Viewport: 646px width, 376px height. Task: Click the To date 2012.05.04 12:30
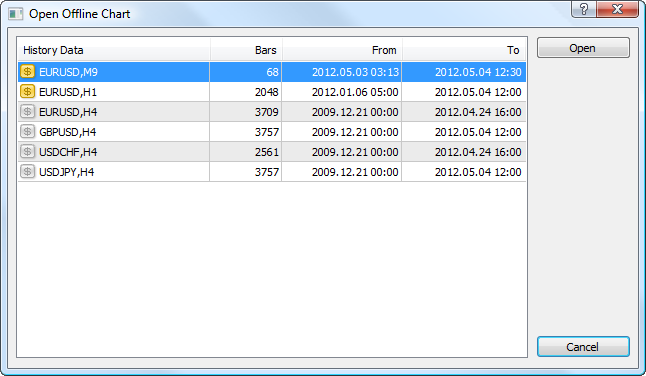click(x=478, y=72)
